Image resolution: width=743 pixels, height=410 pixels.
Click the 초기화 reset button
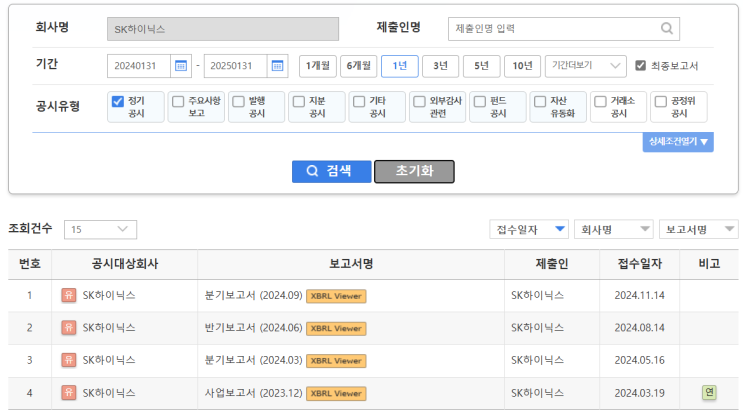coord(414,171)
